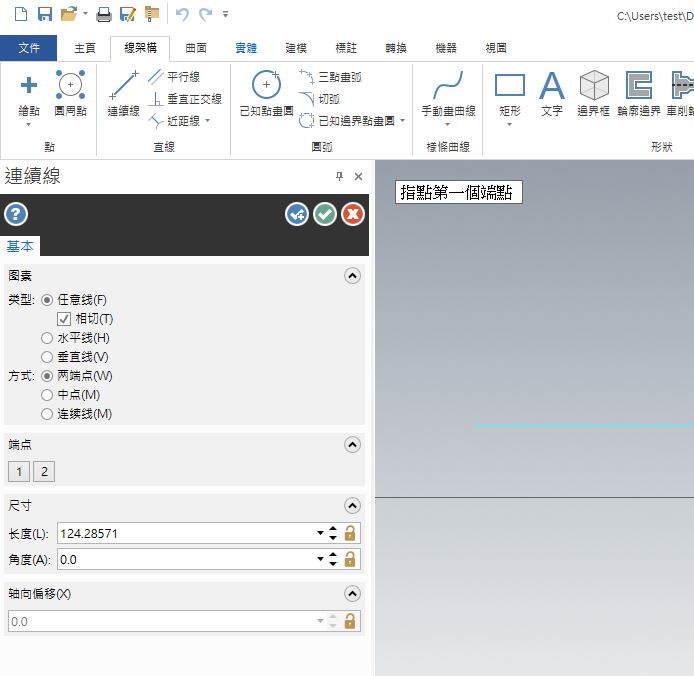Switch to the 曲面 tab
The height and width of the screenshot is (676, 694).
coord(196,48)
